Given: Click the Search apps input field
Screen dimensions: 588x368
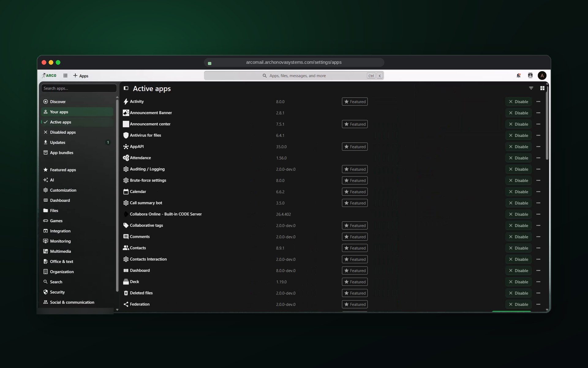Looking at the screenshot, I should [x=79, y=88].
